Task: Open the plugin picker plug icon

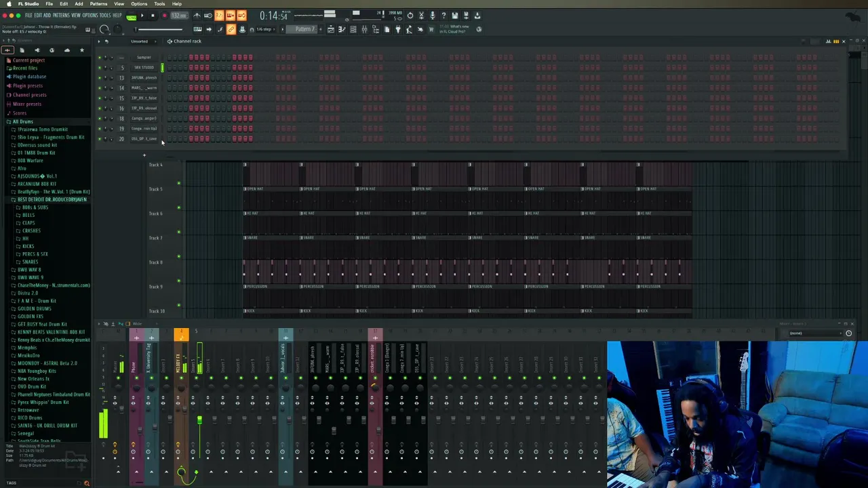Action: tap(398, 29)
